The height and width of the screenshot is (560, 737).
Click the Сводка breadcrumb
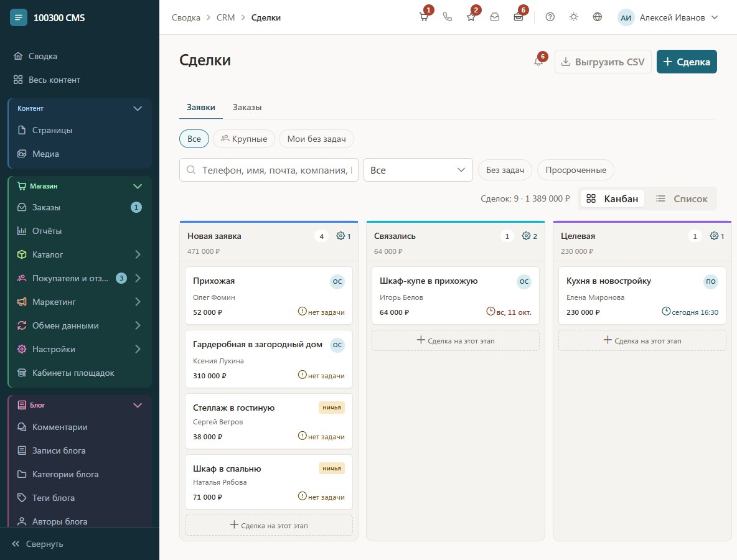185,18
